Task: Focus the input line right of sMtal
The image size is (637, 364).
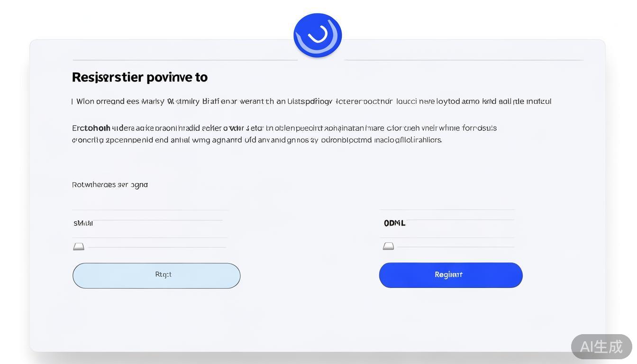Action: pyautogui.click(x=159, y=220)
